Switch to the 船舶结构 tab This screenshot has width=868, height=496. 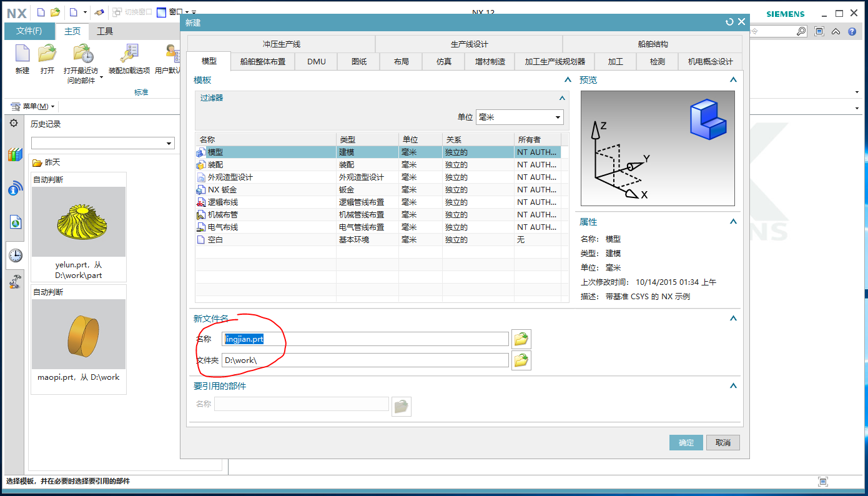[x=653, y=44]
